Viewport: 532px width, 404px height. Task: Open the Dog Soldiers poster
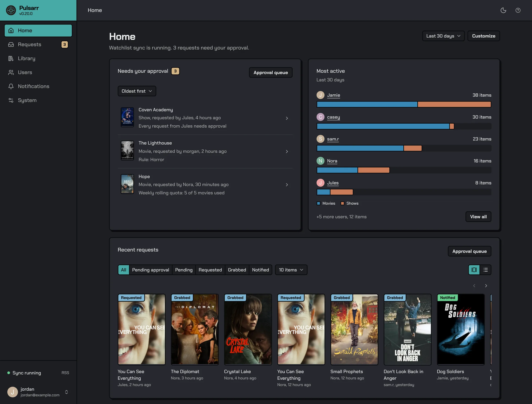pyautogui.click(x=461, y=329)
